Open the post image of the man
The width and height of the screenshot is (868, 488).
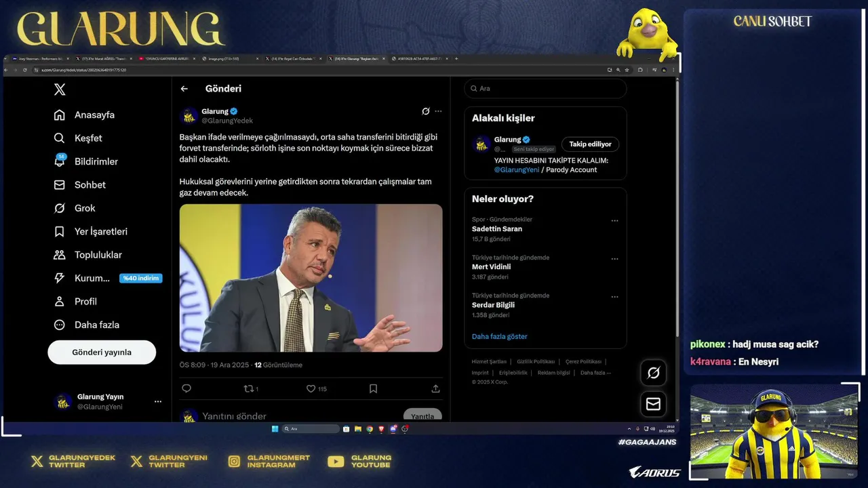tap(311, 278)
